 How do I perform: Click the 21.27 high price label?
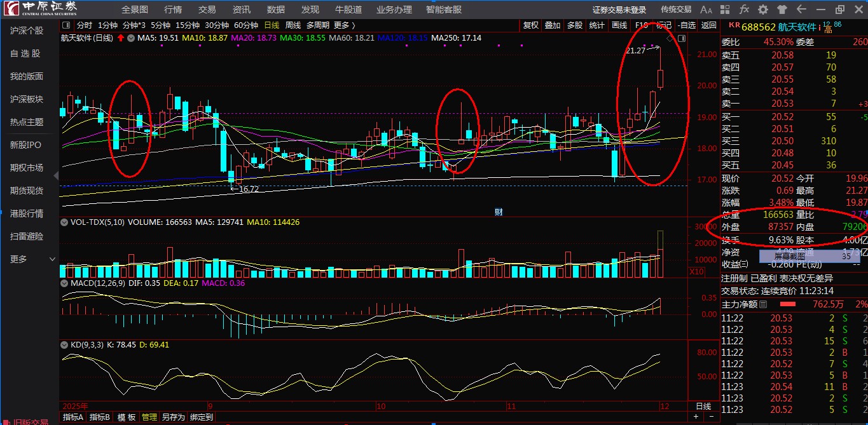[636, 50]
